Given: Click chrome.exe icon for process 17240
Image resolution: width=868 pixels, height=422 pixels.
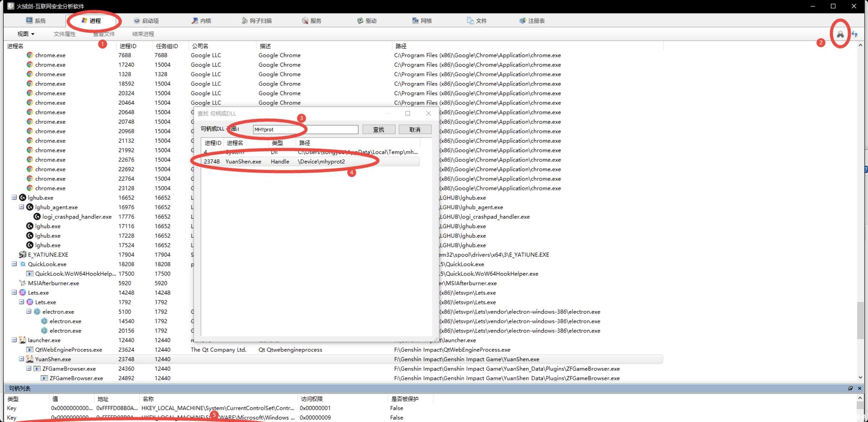Looking at the screenshot, I should point(30,65).
